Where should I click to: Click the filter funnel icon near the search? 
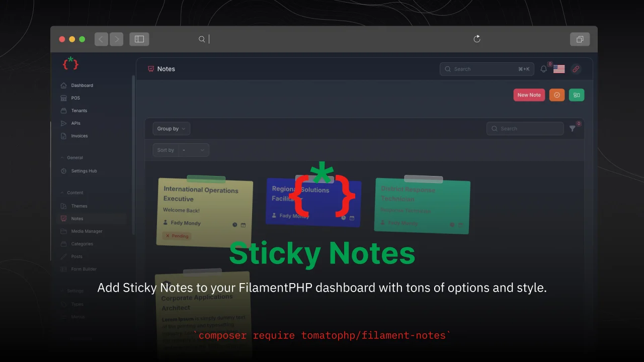point(572,128)
